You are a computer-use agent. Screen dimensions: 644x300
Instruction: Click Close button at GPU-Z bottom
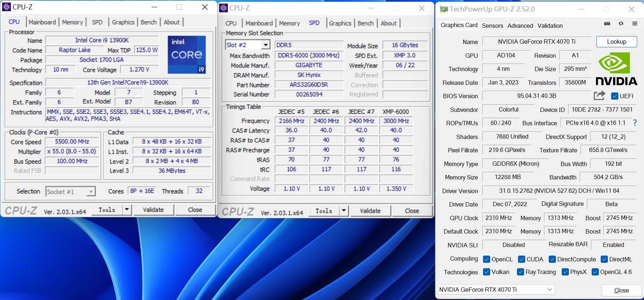point(621,290)
